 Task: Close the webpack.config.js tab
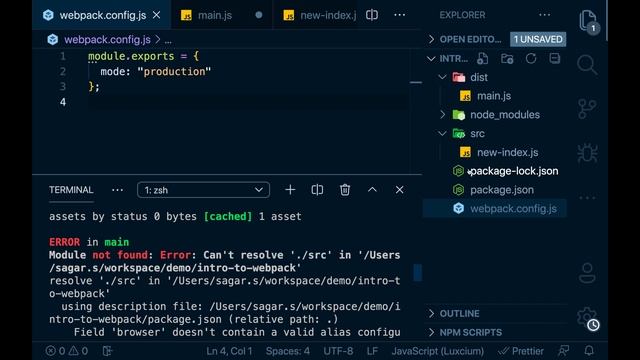click(156, 15)
